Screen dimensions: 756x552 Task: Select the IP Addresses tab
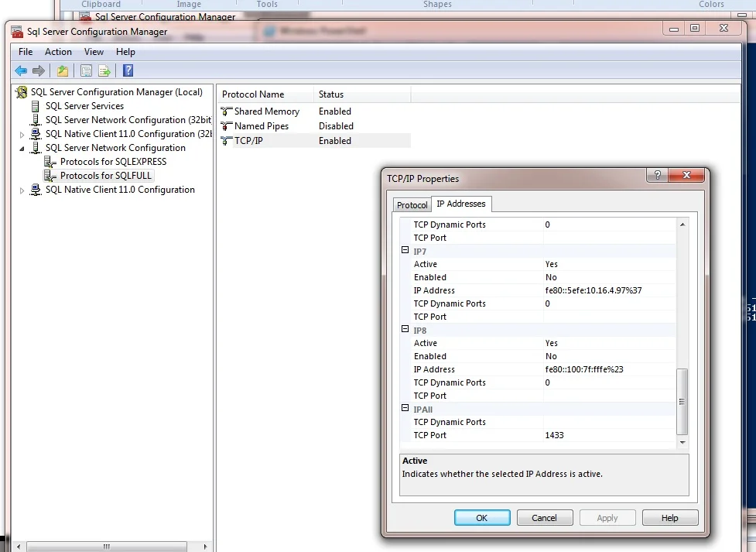pos(461,204)
